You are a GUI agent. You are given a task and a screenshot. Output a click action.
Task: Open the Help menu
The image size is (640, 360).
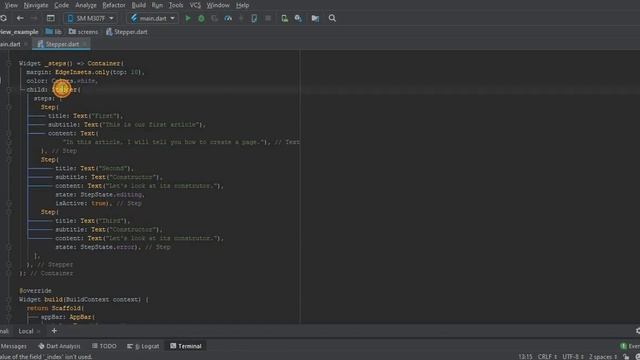click(242, 5)
